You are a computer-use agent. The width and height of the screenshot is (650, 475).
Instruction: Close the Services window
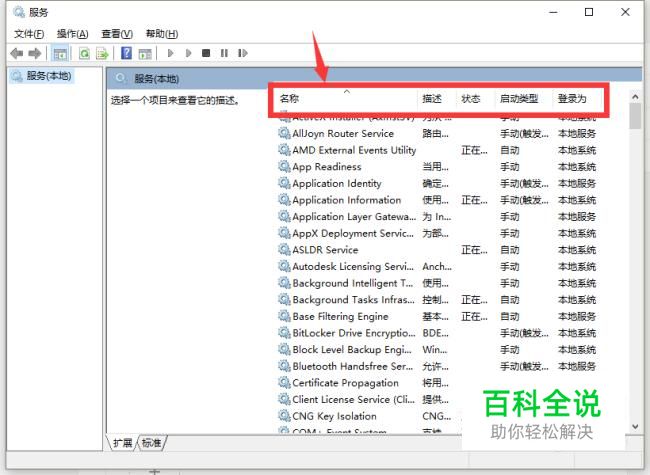click(625, 12)
